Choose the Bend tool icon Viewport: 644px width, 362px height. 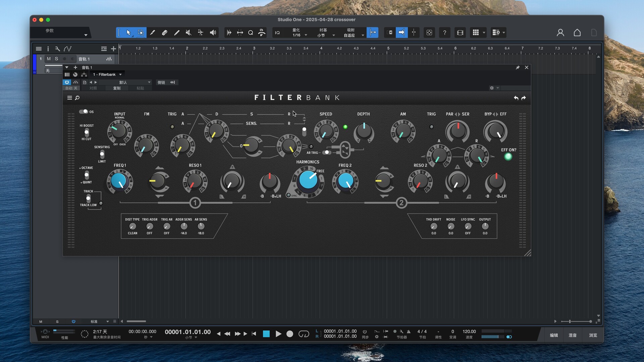[x=201, y=33]
